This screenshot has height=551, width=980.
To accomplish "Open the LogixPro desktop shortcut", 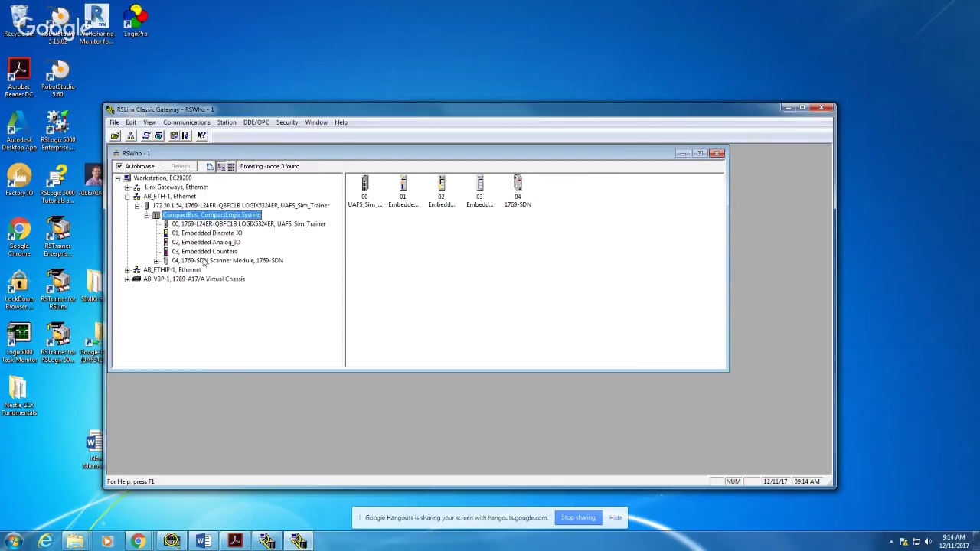I will point(136,21).
